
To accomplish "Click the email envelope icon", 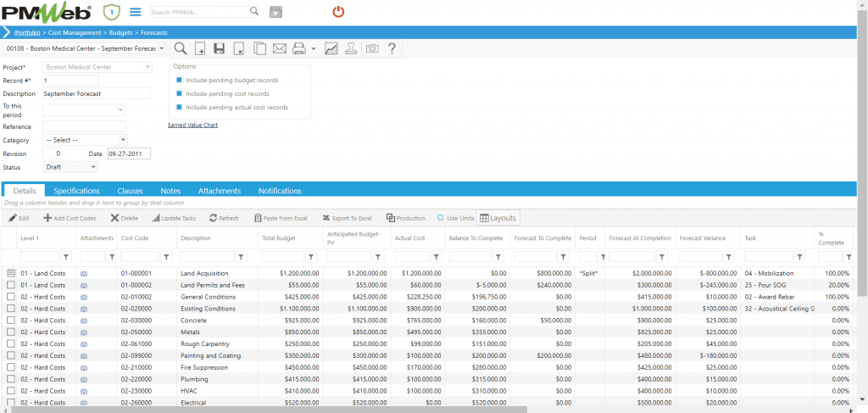I will pyautogui.click(x=279, y=48).
